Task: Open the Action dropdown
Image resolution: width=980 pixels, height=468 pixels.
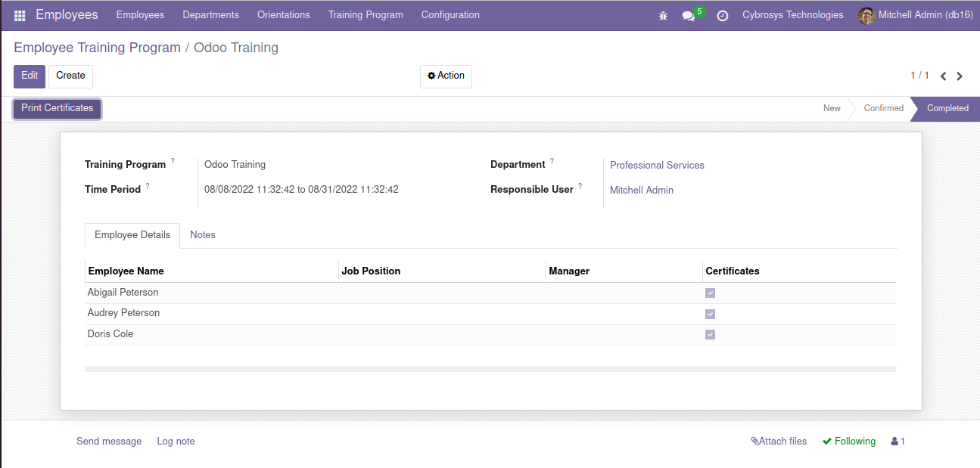Action: (446, 76)
